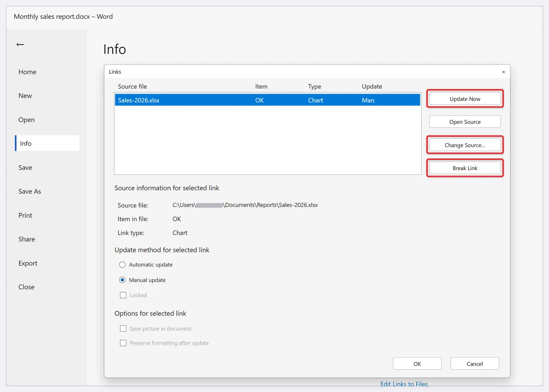Viewport: 549px width, 392px height.
Task: Click the source file path text
Action: coord(245,205)
